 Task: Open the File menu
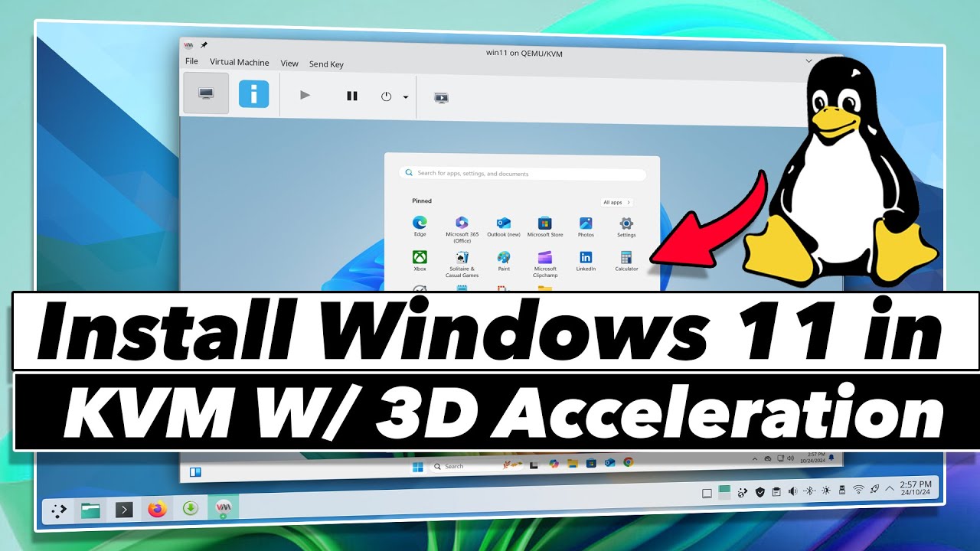pyautogui.click(x=191, y=61)
